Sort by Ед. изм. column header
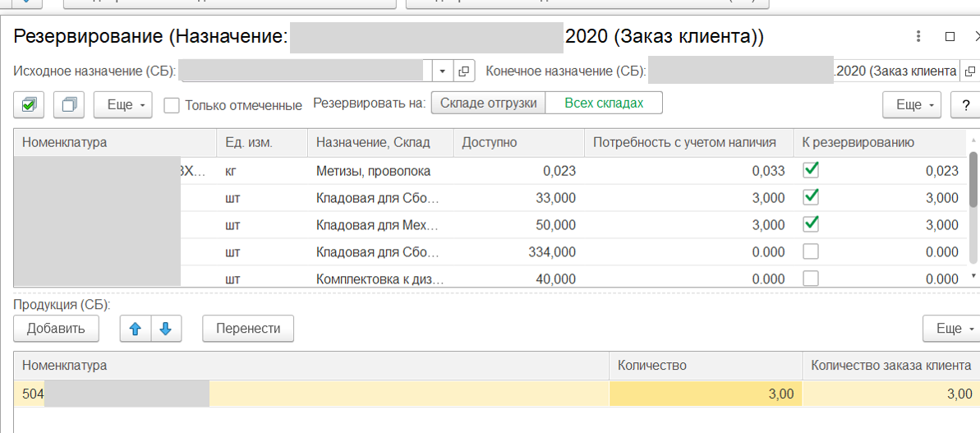The image size is (980, 433). [262, 142]
